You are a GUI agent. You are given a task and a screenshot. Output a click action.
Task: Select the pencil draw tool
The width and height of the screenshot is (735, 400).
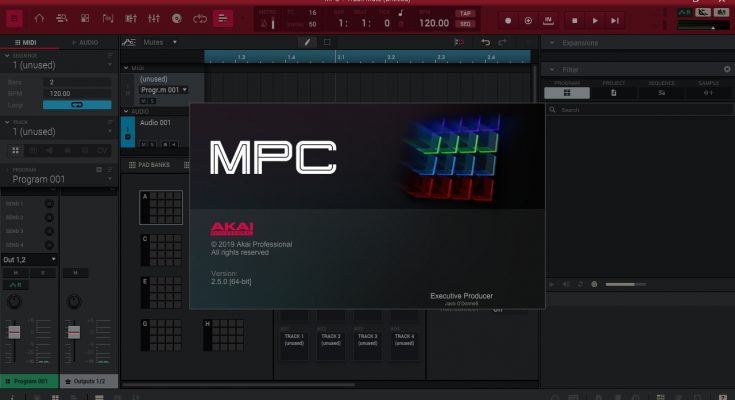coord(305,42)
